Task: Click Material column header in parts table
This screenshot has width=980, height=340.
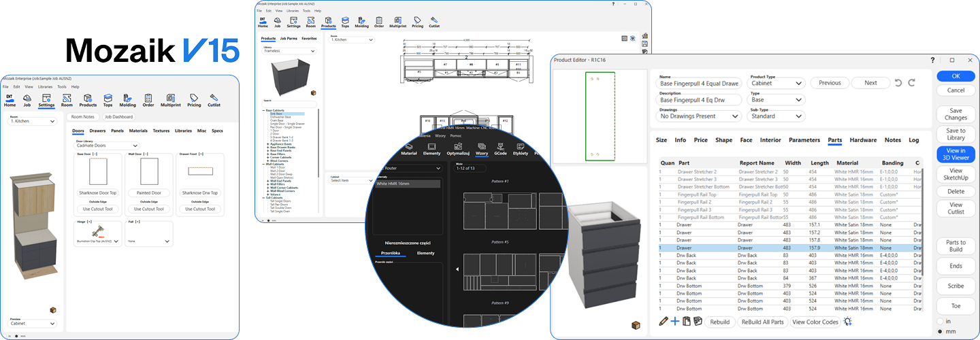Action: tap(847, 163)
